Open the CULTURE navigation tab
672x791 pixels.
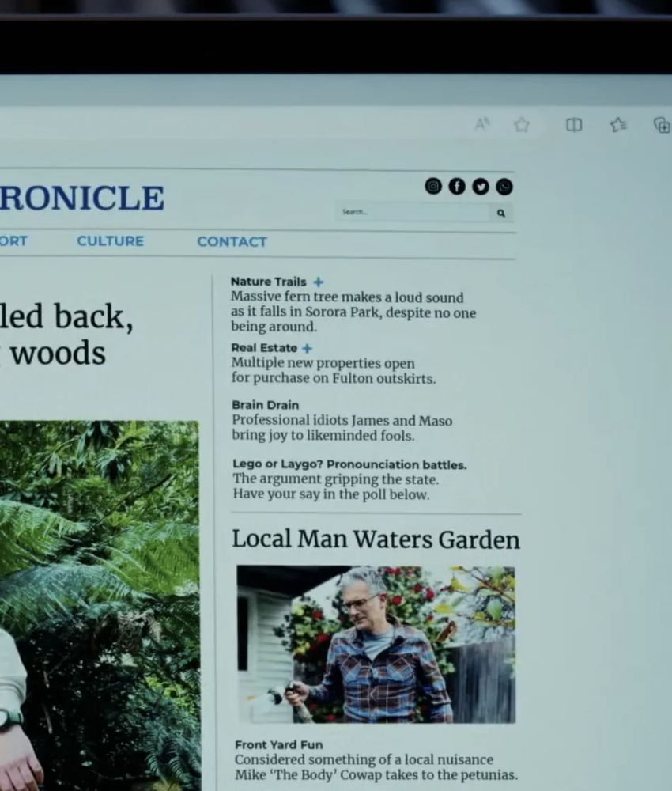point(111,241)
